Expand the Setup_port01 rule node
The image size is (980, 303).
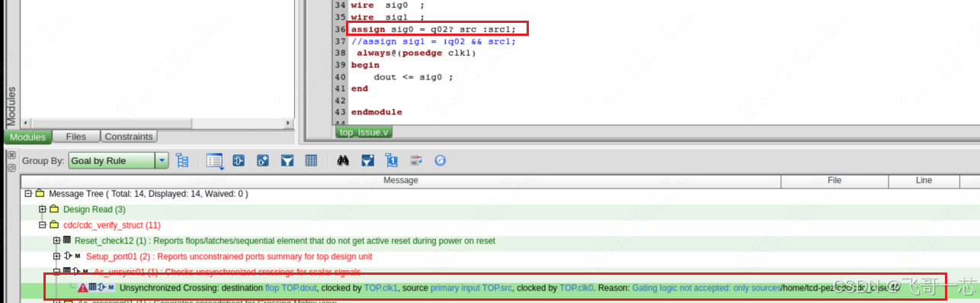(x=56, y=256)
